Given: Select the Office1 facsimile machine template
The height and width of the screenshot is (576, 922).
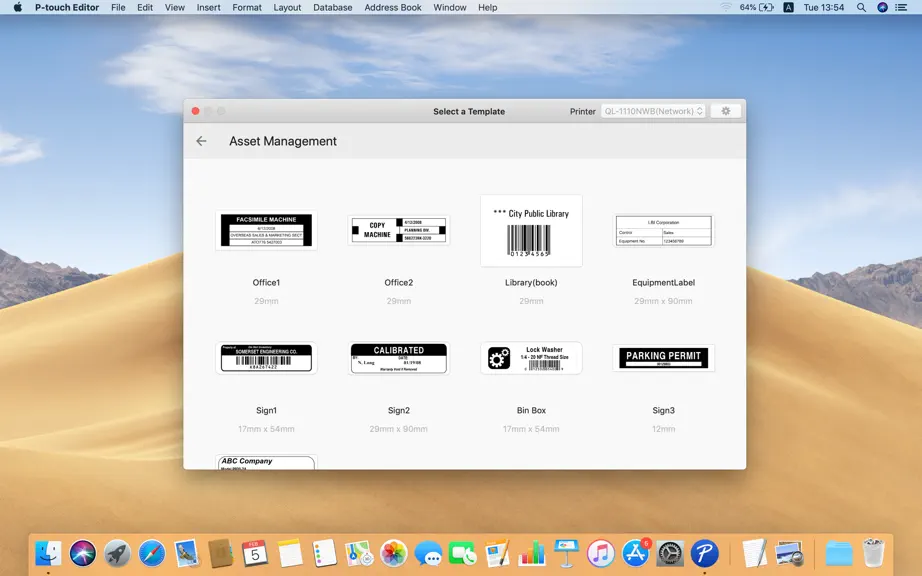Looking at the screenshot, I should 266,230.
